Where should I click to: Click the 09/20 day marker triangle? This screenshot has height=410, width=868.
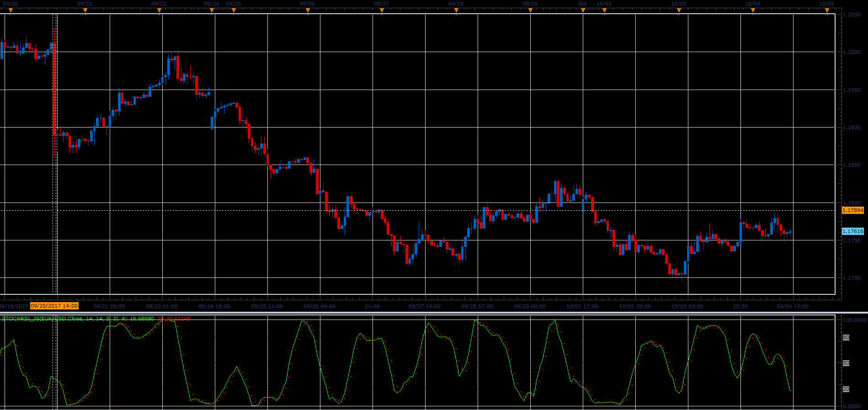(x=11, y=11)
